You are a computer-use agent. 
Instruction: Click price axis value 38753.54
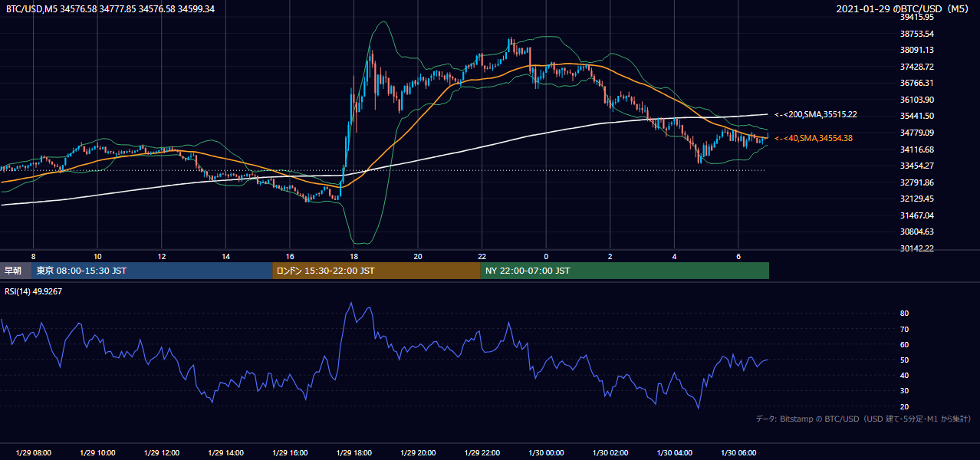coord(916,34)
